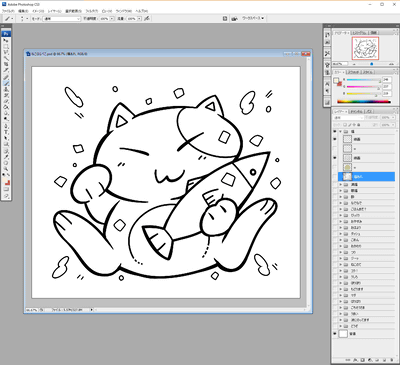Click the link layers icon at the panel bottom
The width and height of the screenshot is (400, 365).
pos(348,360)
